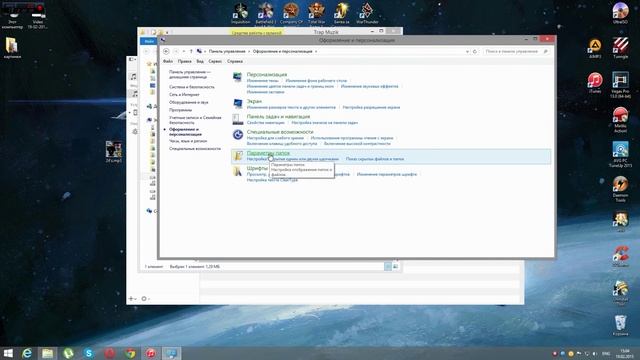The height and width of the screenshot is (360, 640).
Task: Open iTunes from the taskbar
Action: pos(151,353)
